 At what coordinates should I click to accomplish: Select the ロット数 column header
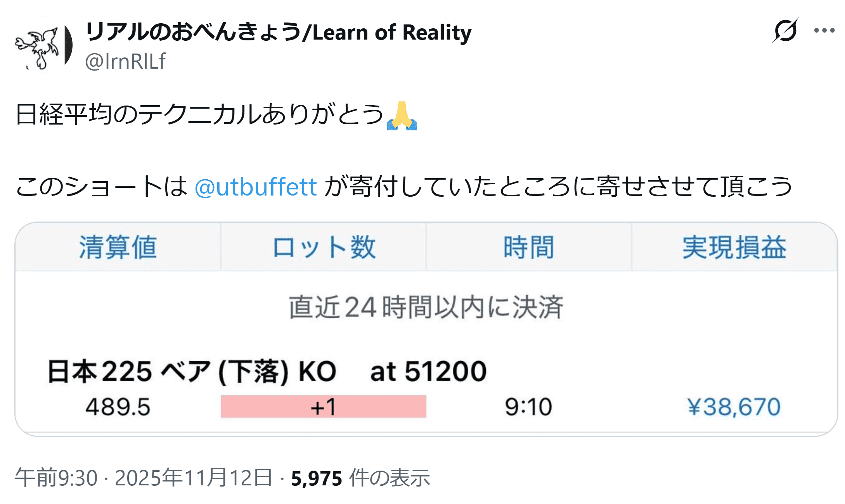(324, 247)
